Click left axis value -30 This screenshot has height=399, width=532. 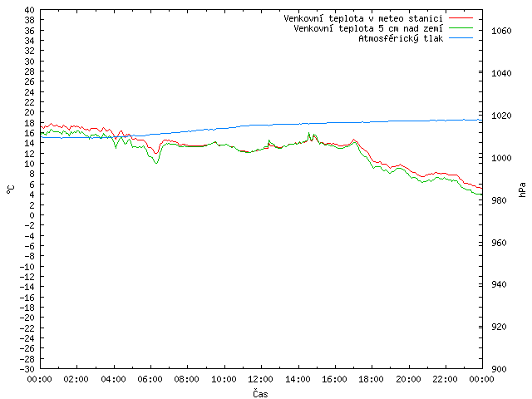27,369
